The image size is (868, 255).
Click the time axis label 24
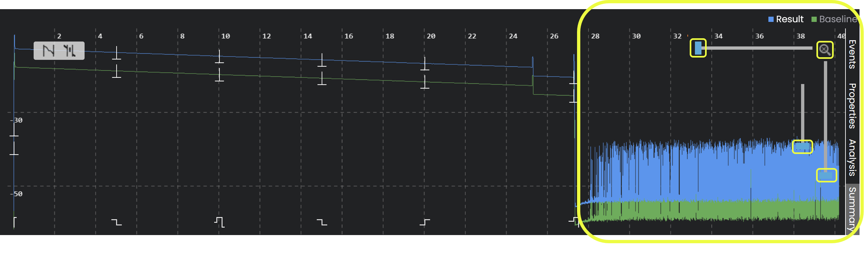coord(513,36)
